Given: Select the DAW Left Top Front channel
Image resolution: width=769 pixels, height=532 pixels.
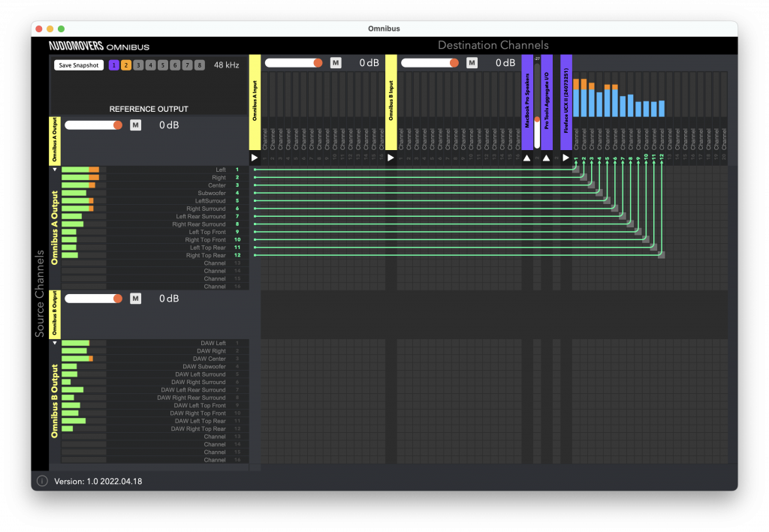Looking at the screenshot, I should pos(155,406).
